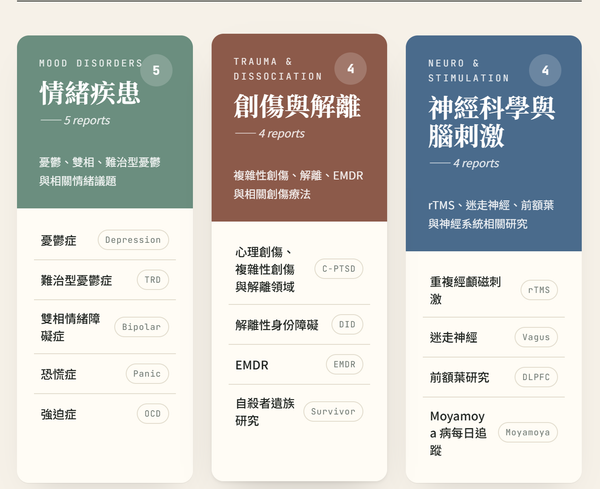
Task: Open the 難治型憂鬱症 row
Action: (x=105, y=280)
